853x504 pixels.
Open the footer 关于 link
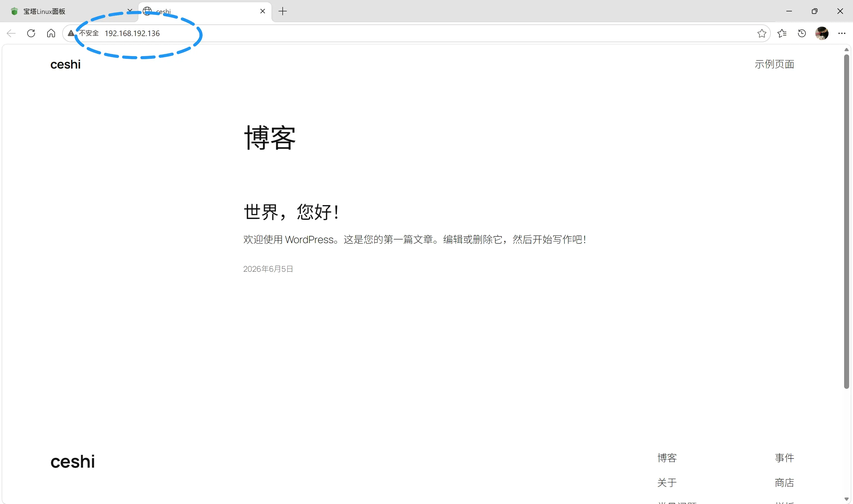coord(667,483)
